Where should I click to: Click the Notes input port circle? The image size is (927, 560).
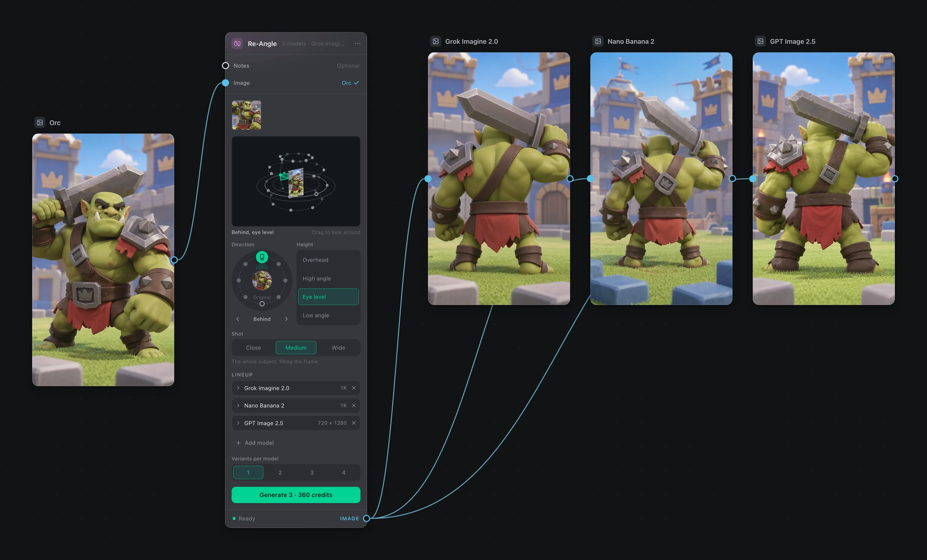(x=225, y=65)
